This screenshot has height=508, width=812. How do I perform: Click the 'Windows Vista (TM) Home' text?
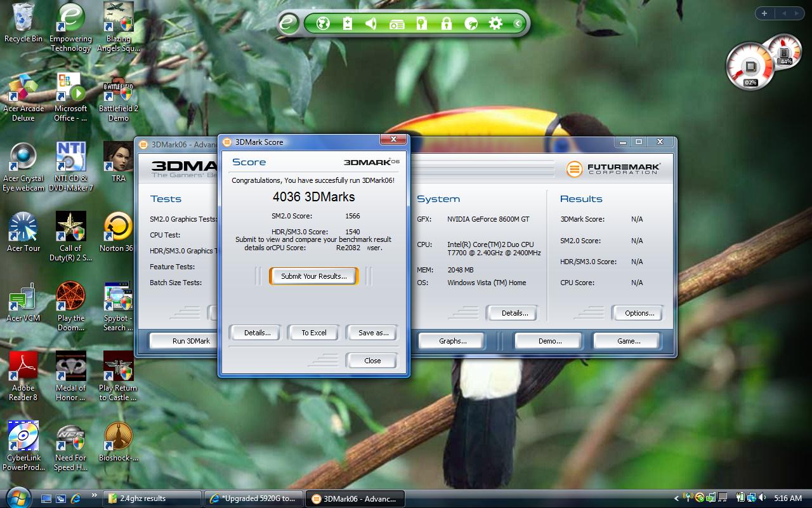(487, 283)
